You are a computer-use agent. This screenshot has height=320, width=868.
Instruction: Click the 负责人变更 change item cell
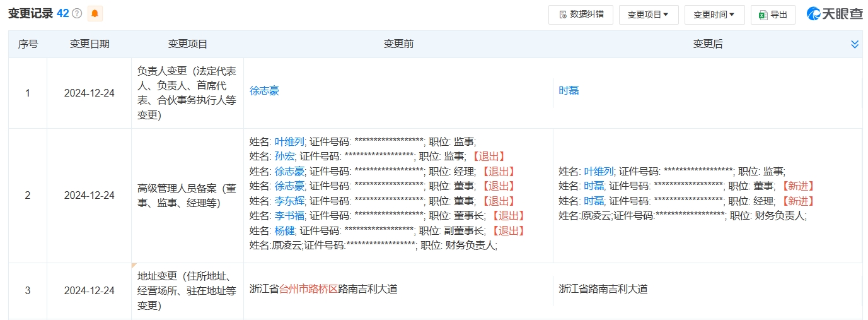pos(187,93)
